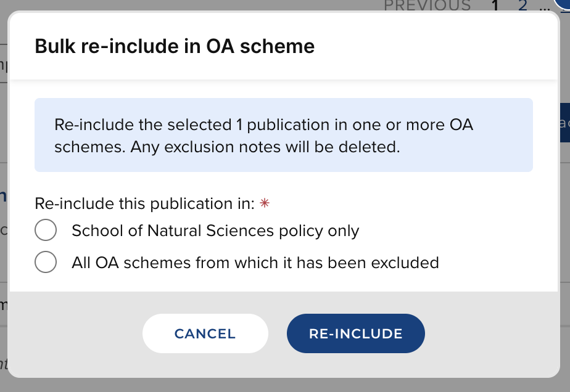Go to the PREVIOUS results page
The image size is (570, 392).
click(x=427, y=6)
